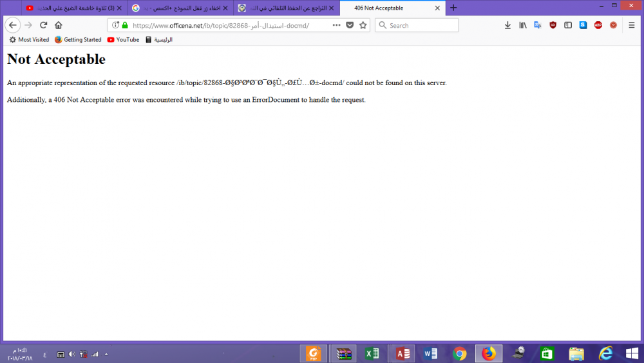Open the Adblock Plus ABP icon

tap(598, 25)
